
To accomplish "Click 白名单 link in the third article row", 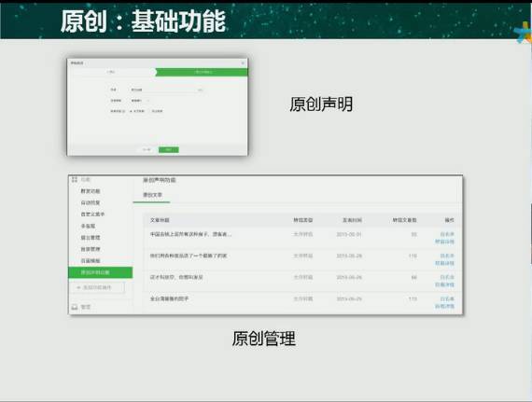I will [447, 277].
